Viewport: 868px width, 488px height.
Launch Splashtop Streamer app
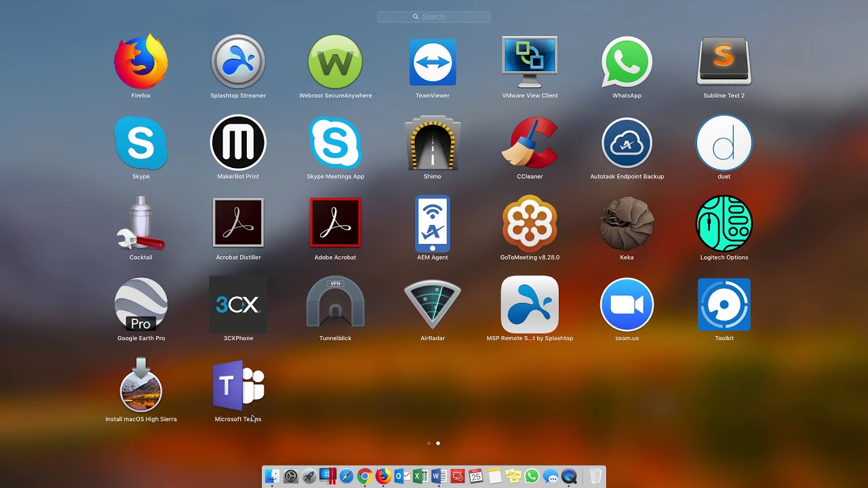238,62
